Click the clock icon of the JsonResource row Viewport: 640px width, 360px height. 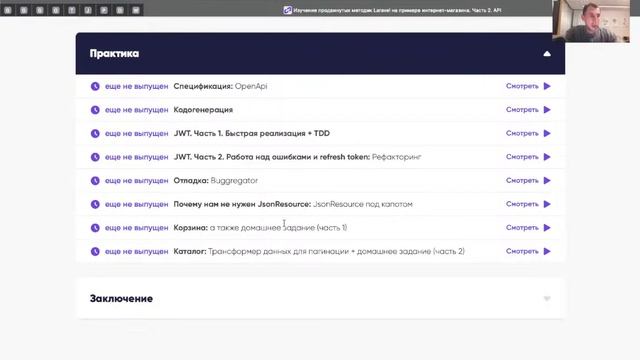coord(95,204)
